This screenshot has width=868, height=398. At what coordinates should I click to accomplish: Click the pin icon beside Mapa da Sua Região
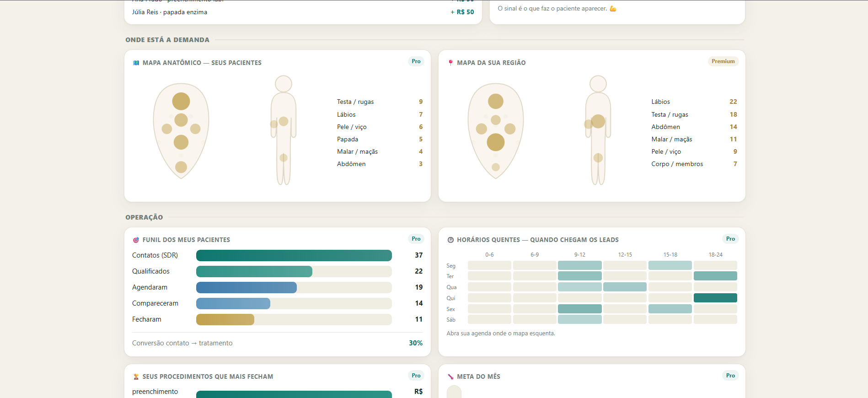(x=450, y=63)
